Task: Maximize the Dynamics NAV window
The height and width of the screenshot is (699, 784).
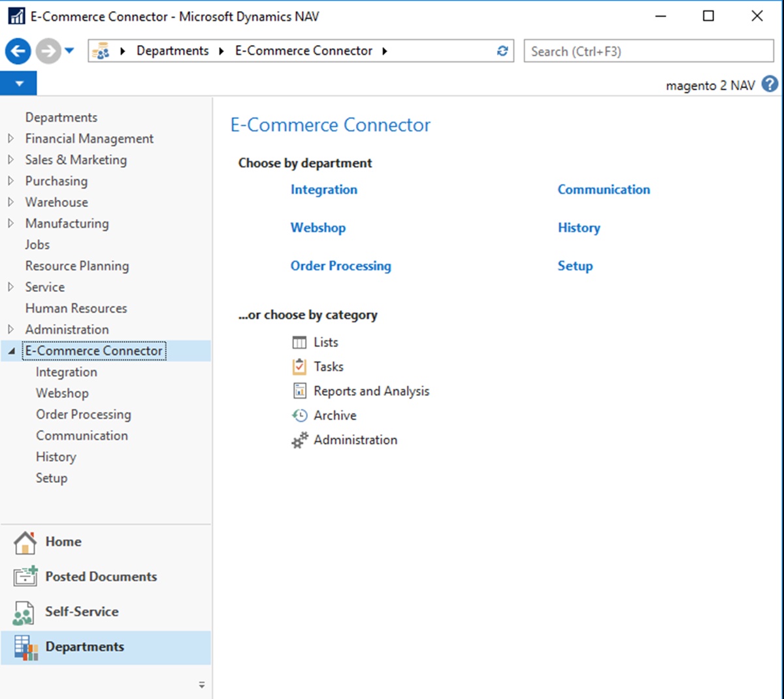Action: [708, 16]
